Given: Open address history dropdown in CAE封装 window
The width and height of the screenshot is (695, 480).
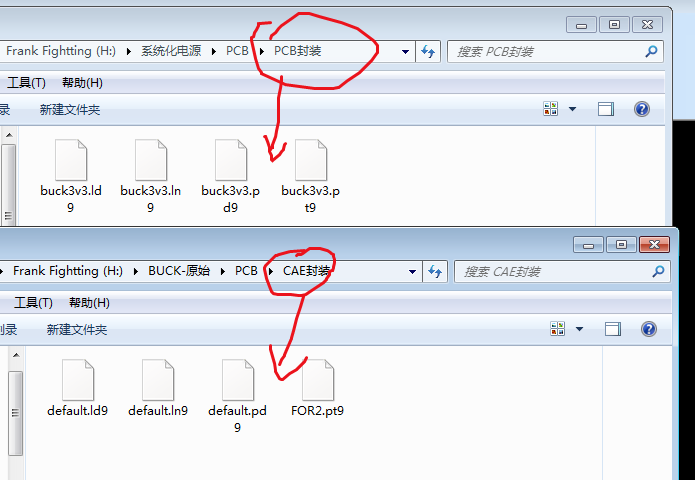Looking at the screenshot, I should [x=412, y=271].
